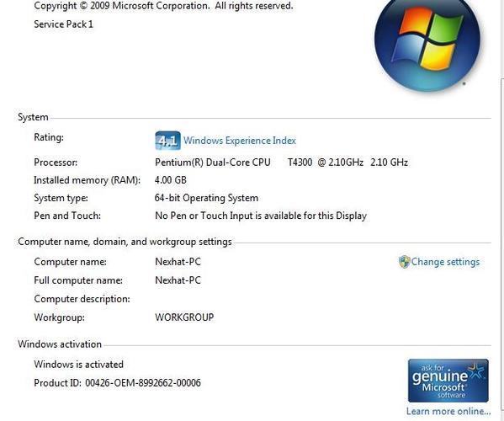The image size is (504, 421).
Task: Click the Service Pack 1 text
Action: pos(63,24)
